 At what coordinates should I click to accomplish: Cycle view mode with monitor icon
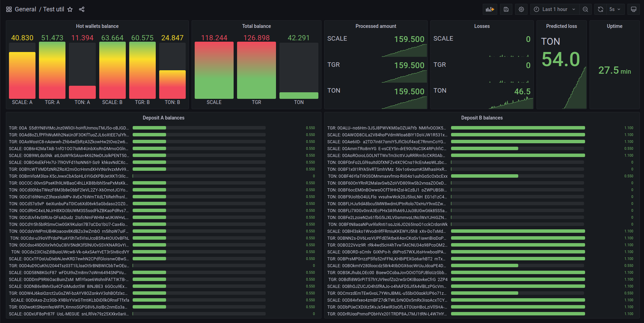click(634, 9)
